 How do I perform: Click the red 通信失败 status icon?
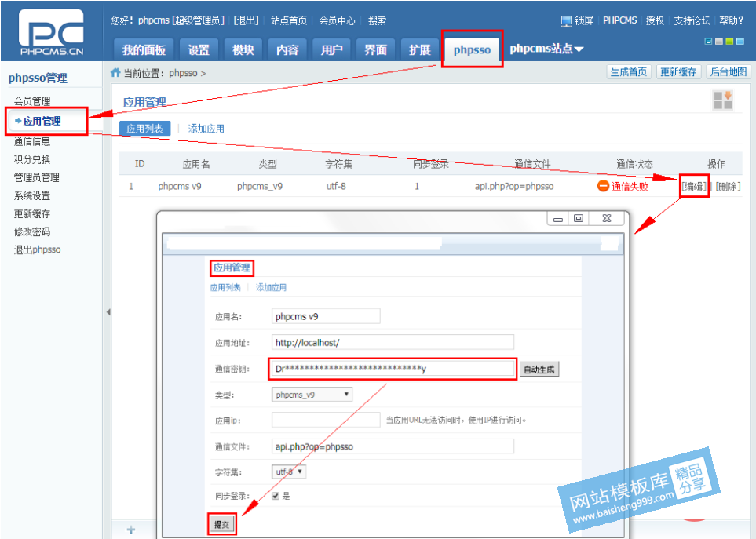(x=603, y=186)
